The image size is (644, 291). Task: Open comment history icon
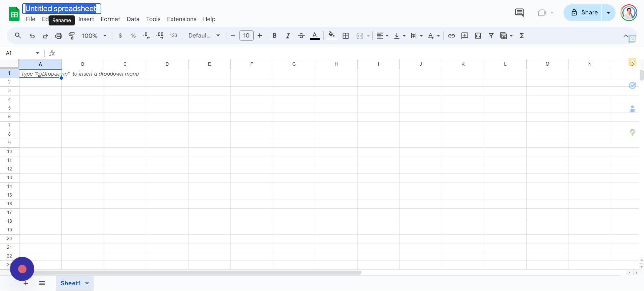pyautogui.click(x=519, y=13)
